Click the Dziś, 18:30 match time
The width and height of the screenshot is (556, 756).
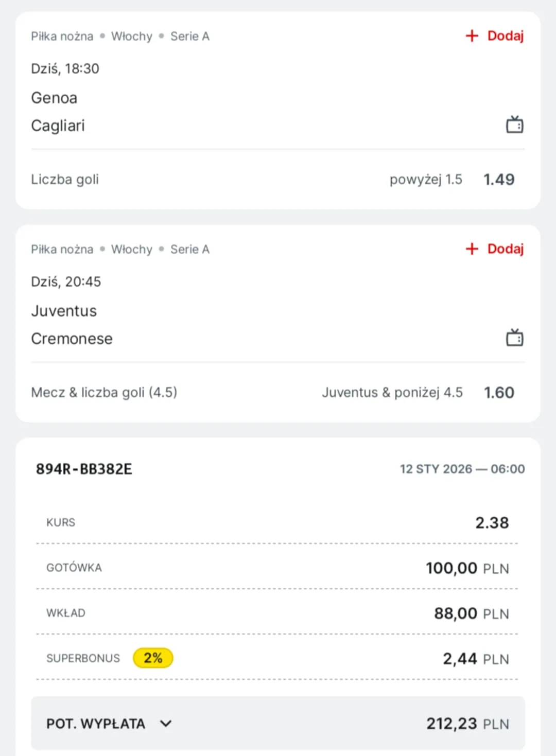[x=65, y=68]
